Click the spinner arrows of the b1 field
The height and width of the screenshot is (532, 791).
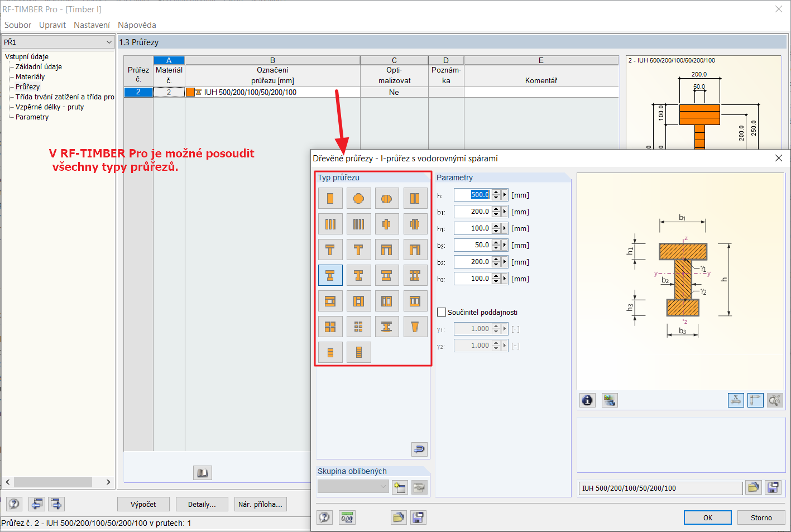tap(496, 212)
